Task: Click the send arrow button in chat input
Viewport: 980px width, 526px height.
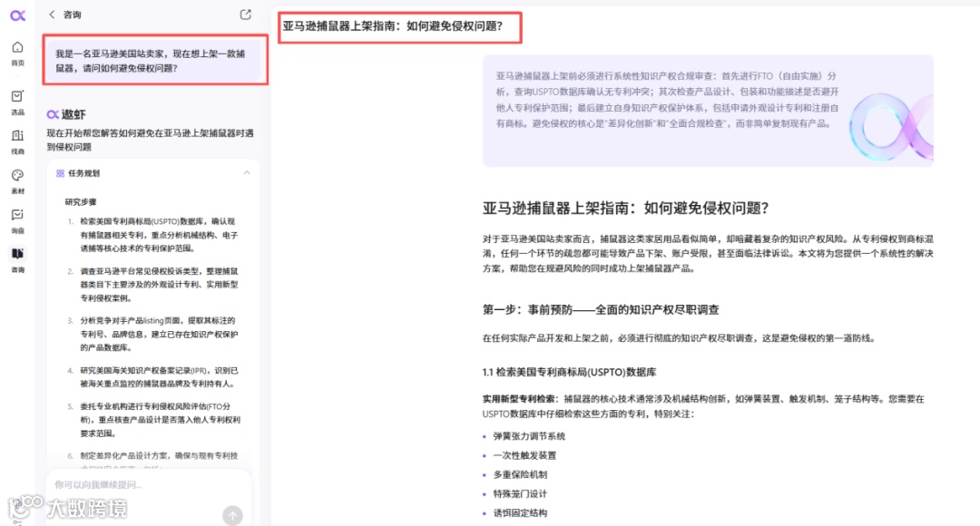Action: click(x=232, y=515)
